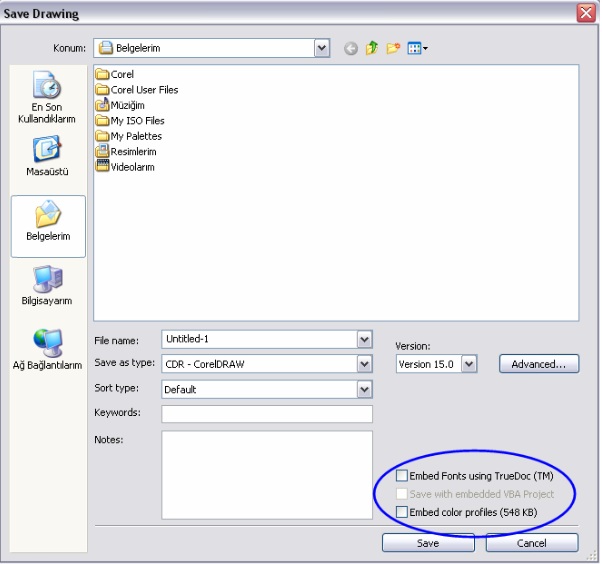The image size is (602, 564).
Task: Open Bilgisayarım in the places bar
Action: [x=47, y=285]
